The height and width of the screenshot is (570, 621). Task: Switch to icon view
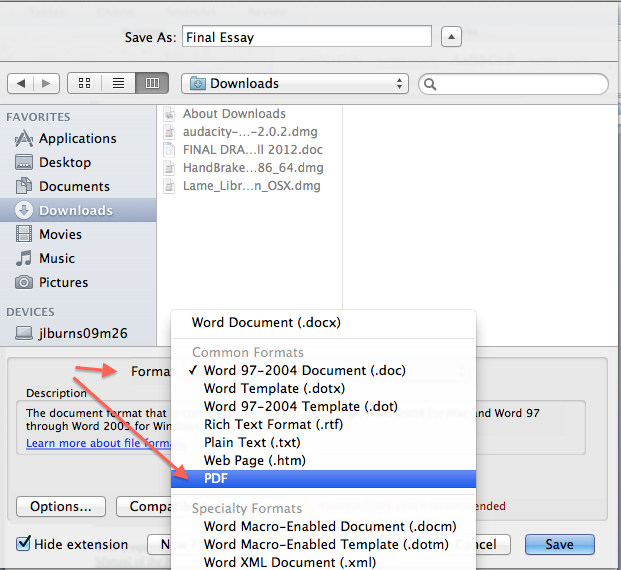coord(86,83)
